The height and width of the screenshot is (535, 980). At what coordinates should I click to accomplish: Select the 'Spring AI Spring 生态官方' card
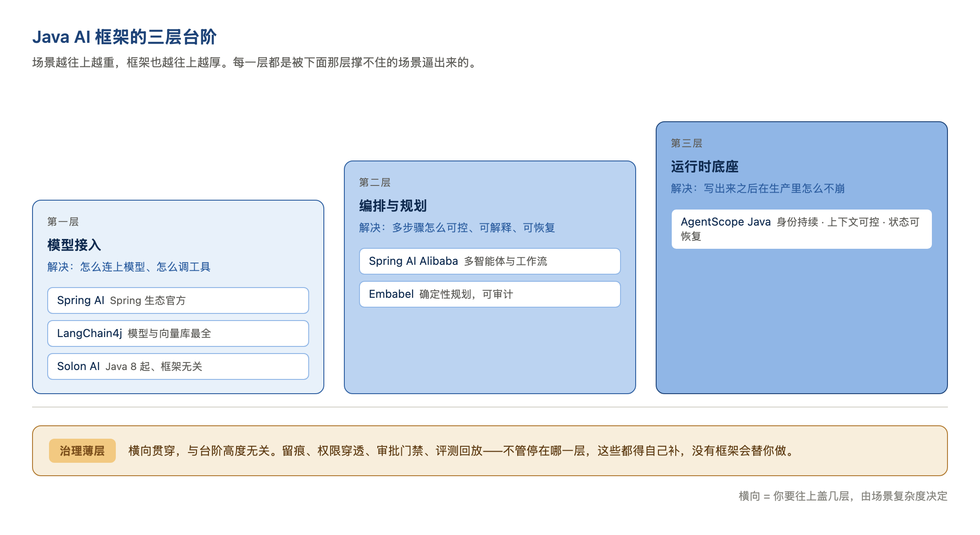pyautogui.click(x=178, y=300)
